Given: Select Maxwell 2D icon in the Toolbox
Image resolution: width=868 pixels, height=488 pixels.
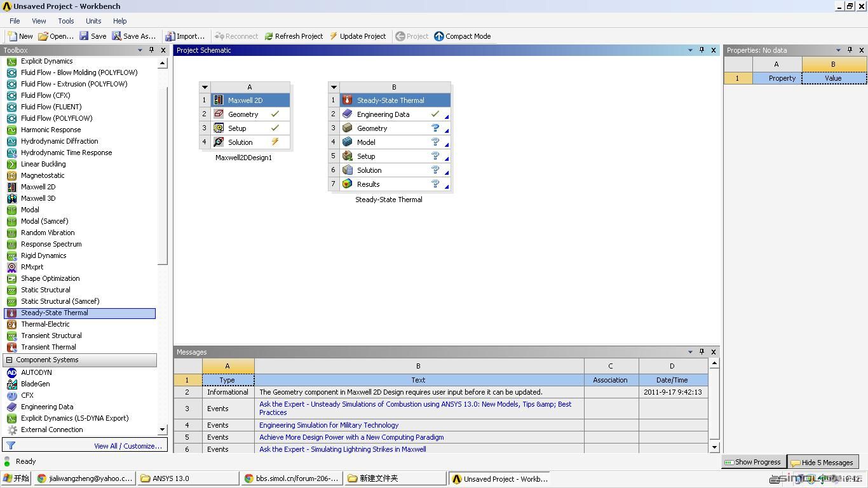Looking at the screenshot, I should click(x=11, y=187).
